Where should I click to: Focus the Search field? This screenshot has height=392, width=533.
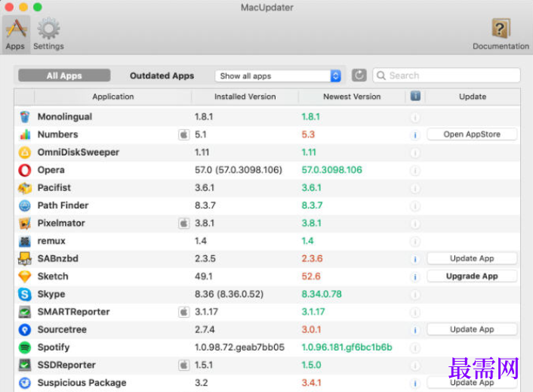point(446,76)
